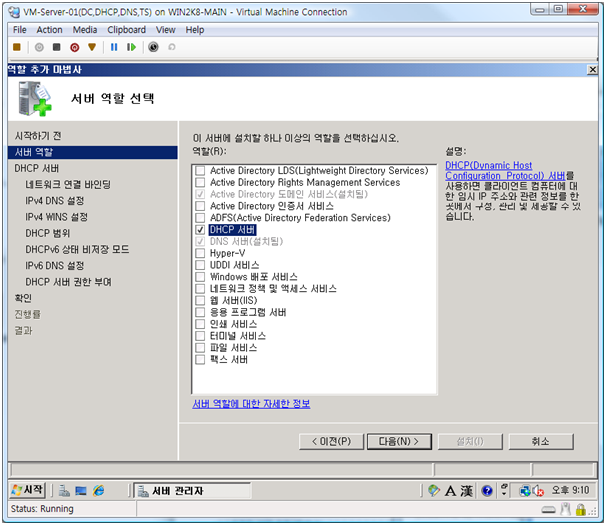
Task: Click the blue language bar help icon
Action: pos(487,491)
